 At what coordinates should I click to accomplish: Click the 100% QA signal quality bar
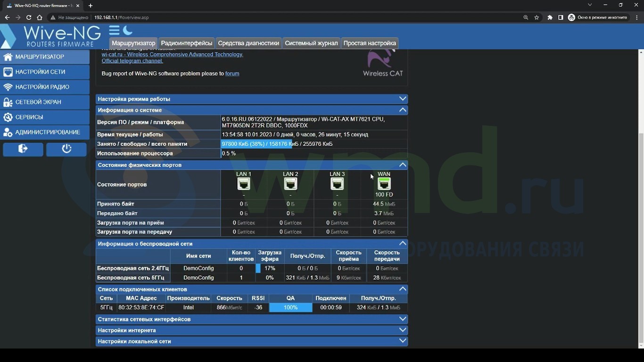(x=290, y=307)
